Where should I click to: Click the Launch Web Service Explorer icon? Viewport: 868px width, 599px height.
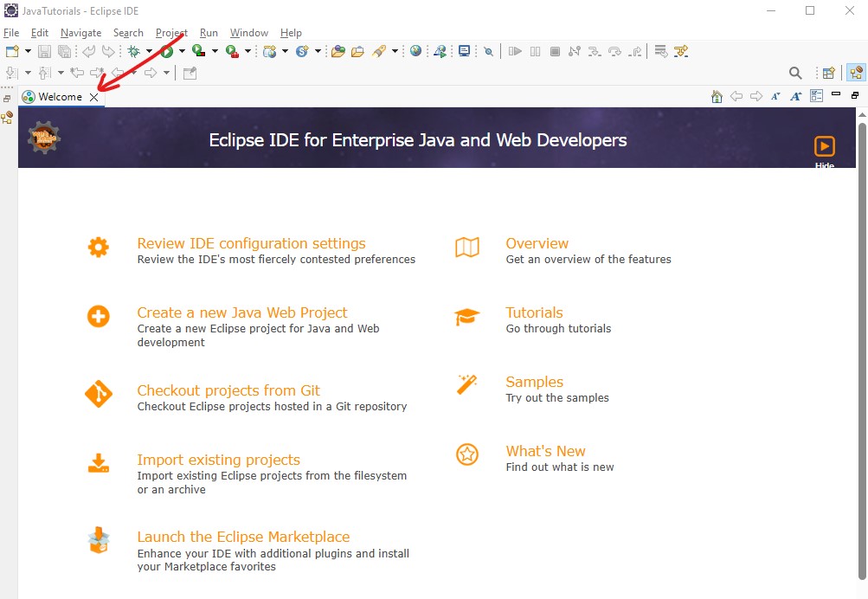tap(440, 51)
